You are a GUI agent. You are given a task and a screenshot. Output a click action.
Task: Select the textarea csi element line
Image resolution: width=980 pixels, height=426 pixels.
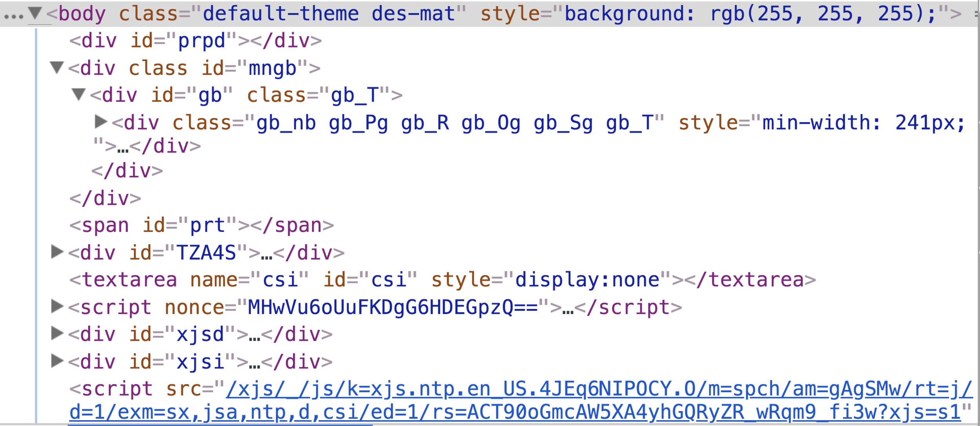tap(442, 280)
